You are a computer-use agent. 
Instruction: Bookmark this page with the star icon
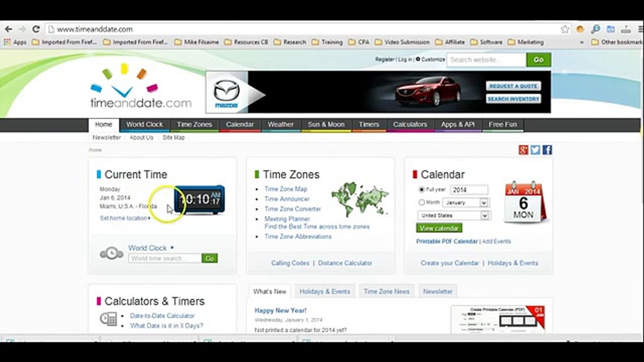(565, 29)
